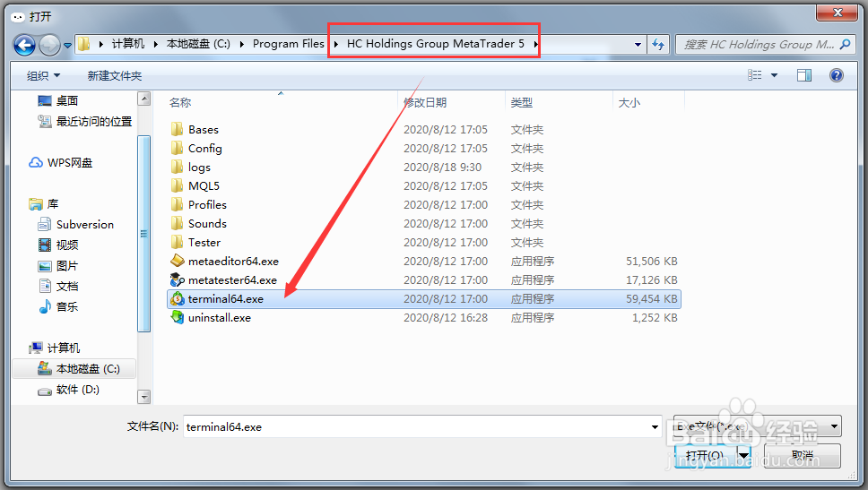Select the Sounds folder icon

tap(178, 223)
